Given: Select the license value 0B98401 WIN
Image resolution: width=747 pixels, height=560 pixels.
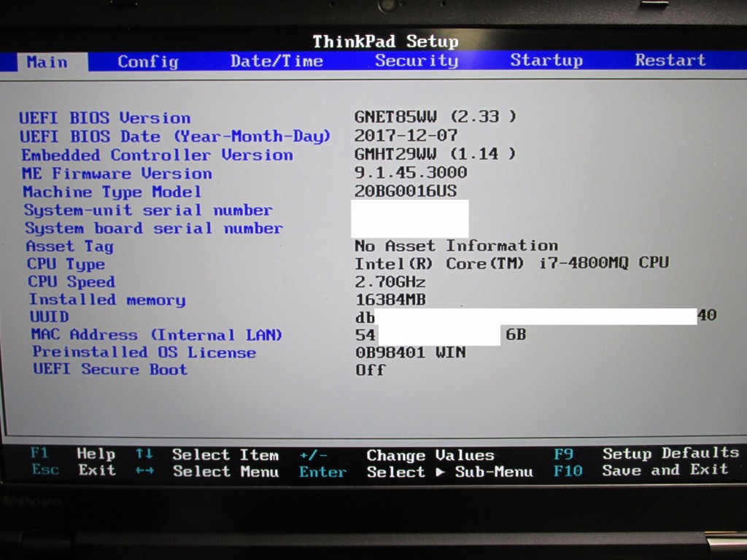Looking at the screenshot, I should (x=411, y=352).
